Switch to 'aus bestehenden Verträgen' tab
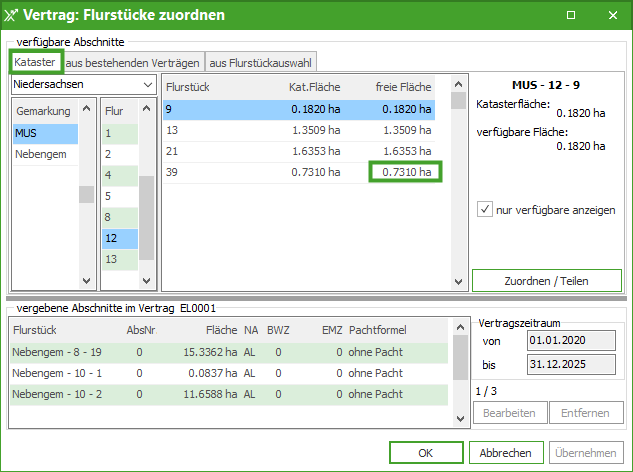 [132, 62]
